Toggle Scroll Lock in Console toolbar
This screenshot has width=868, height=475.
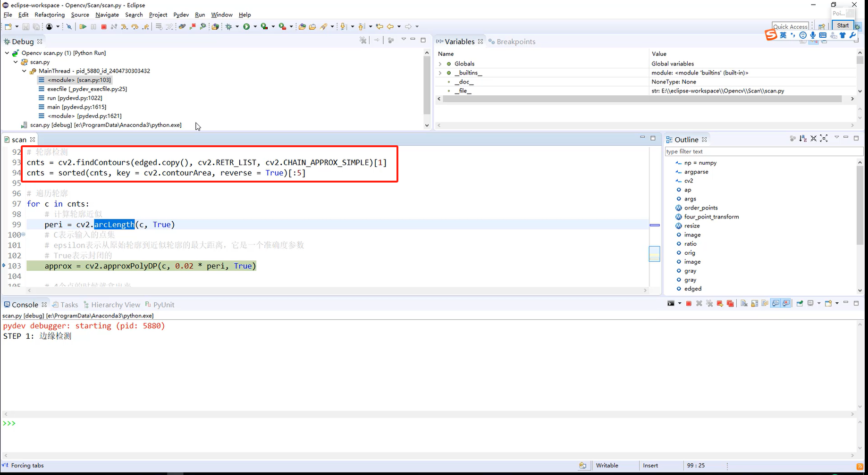[755, 303]
